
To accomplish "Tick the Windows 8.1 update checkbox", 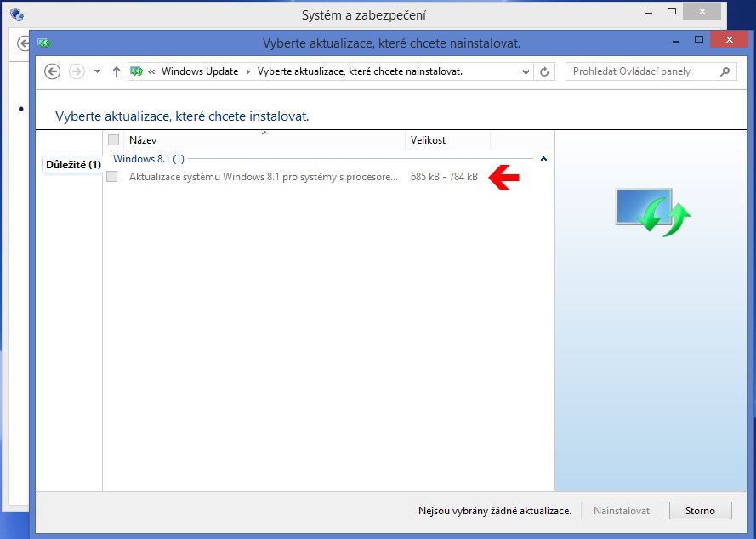I will pyautogui.click(x=112, y=177).
